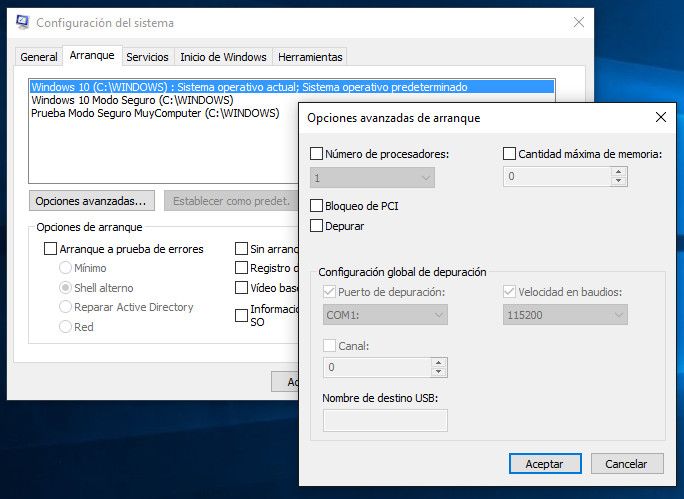Toggle the Velocidad en baudios checkbox
The image size is (684, 499).
tap(509, 291)
